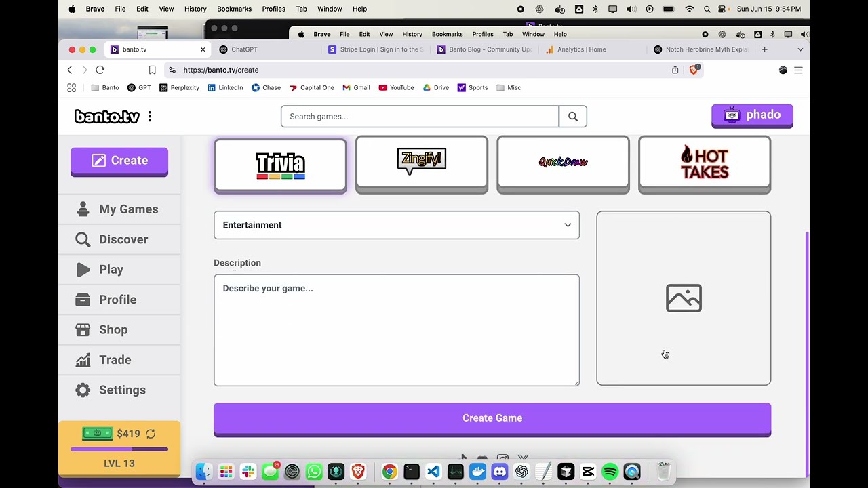Click the address bar URL

(x=221, y=70)
